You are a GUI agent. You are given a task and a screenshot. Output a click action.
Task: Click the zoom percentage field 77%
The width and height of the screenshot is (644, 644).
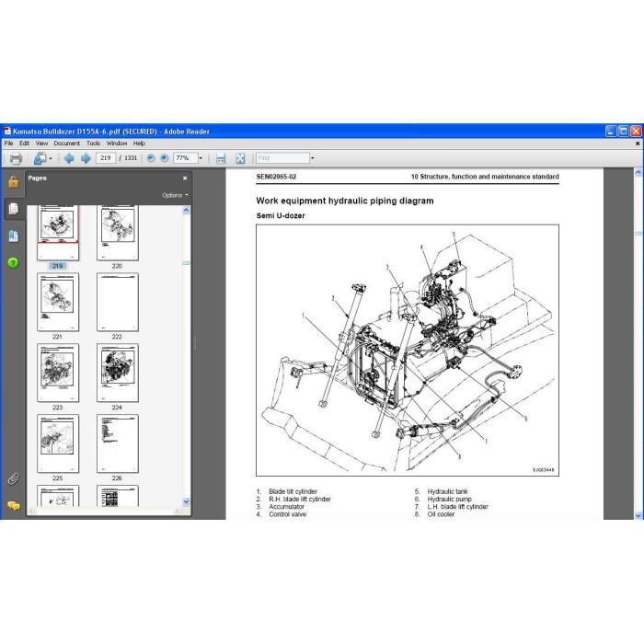pyautogui.click(x=185, y=158)
